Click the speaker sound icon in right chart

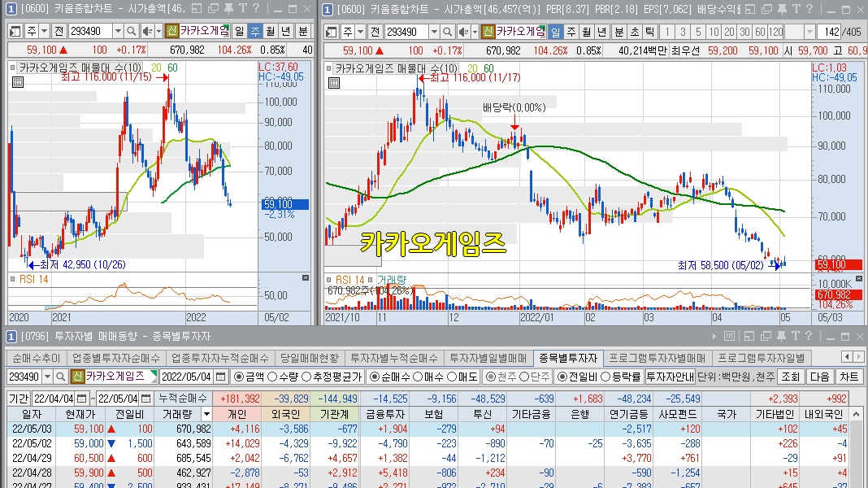coord(463,32)
